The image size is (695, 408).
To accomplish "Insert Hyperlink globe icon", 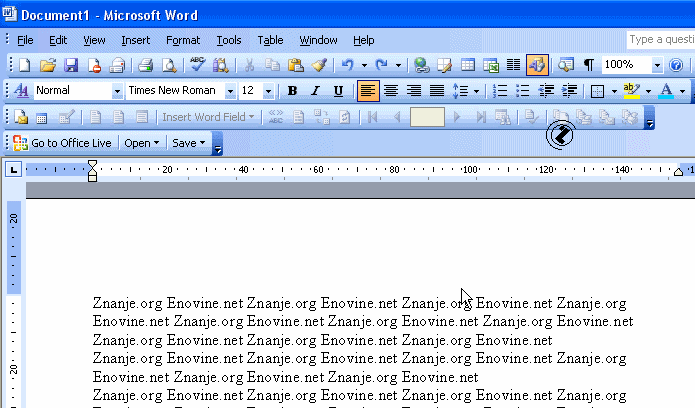I will (x=421, y=65).
